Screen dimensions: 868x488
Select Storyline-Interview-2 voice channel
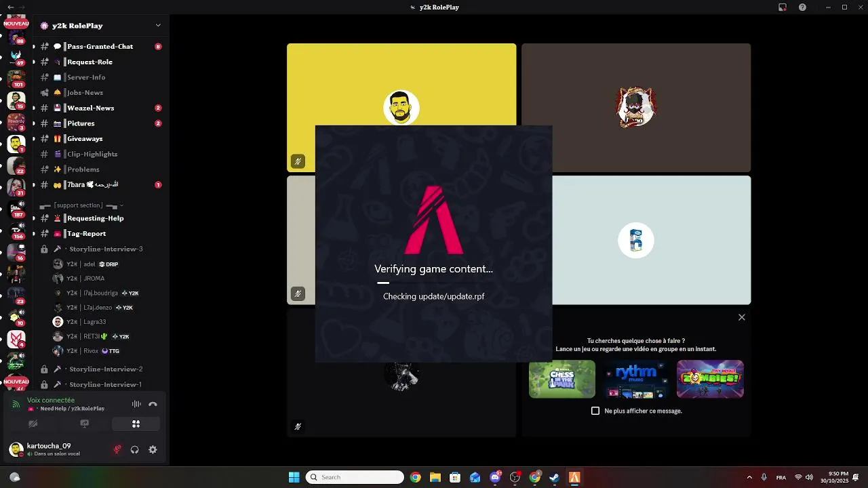click(x=100, y=369)
